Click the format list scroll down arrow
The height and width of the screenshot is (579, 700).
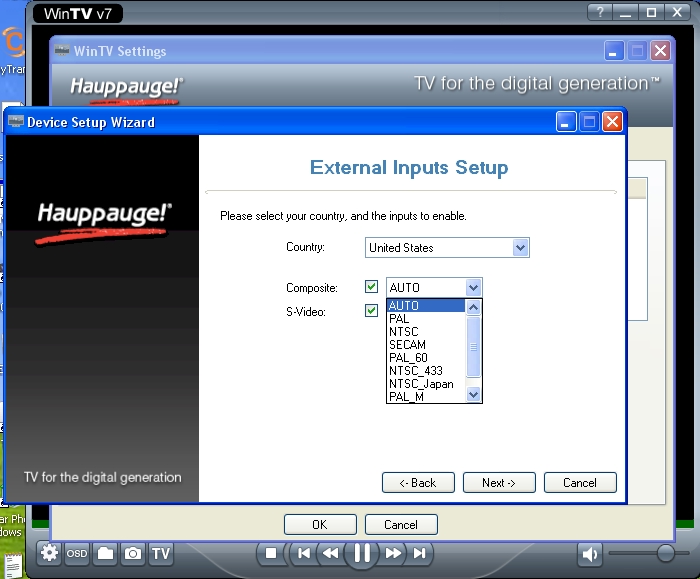coord(473,394)
